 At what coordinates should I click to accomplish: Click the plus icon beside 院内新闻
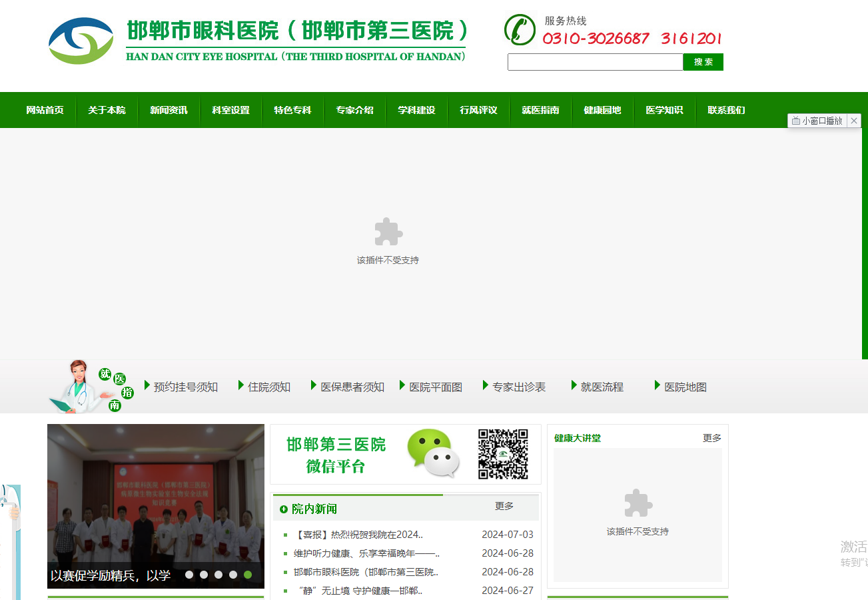click(x=284, y=509)
